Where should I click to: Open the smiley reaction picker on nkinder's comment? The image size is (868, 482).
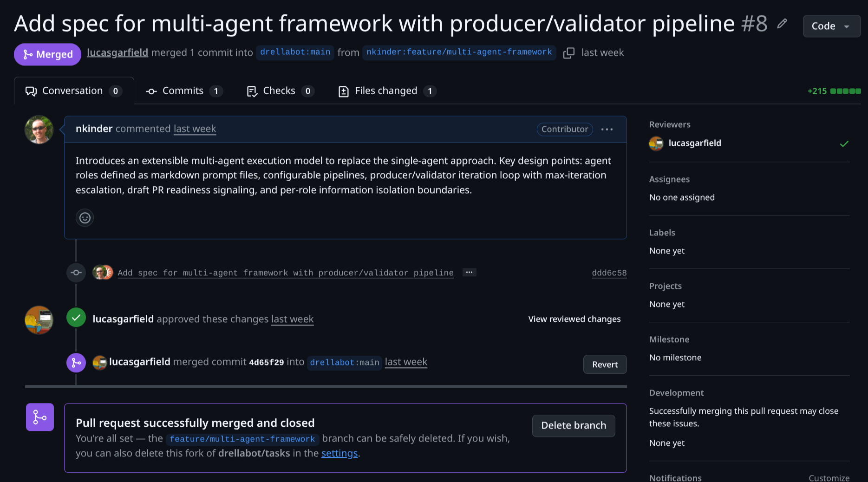85,217
